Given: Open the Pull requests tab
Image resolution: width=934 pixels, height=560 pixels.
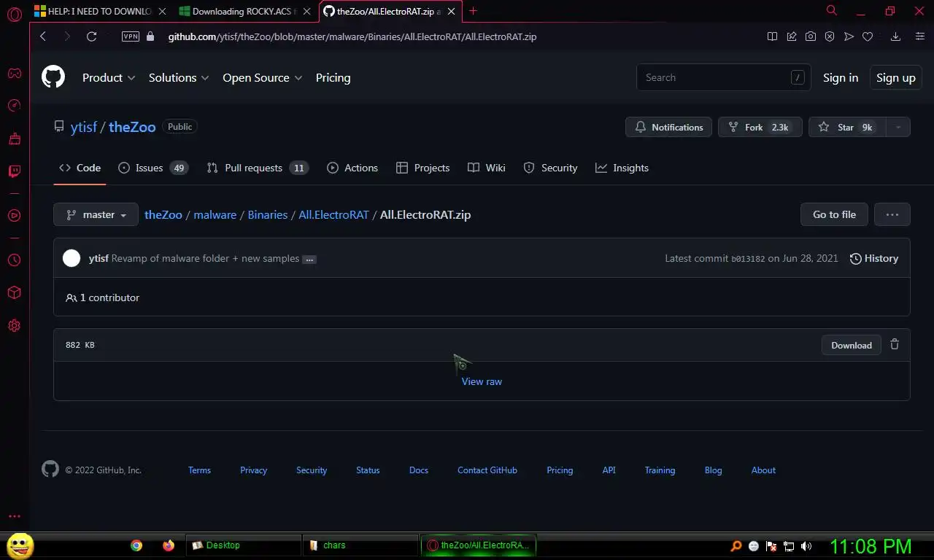Looking at the screenshot, I should [x=258, y=168].
